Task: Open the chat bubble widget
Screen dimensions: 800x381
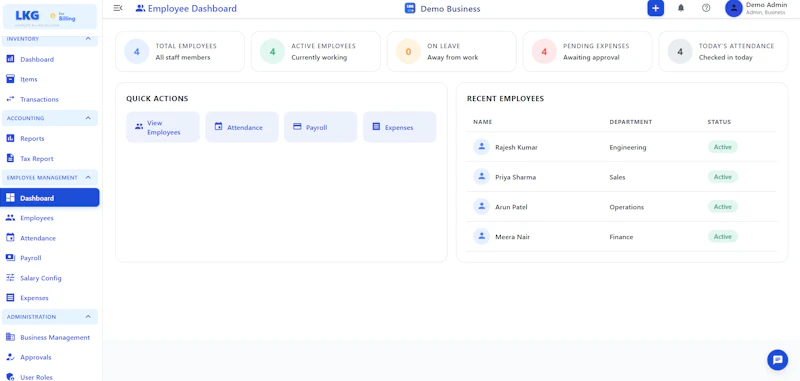Action: (778, 360)
